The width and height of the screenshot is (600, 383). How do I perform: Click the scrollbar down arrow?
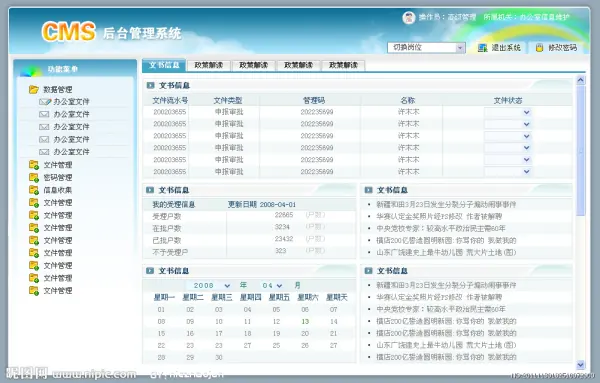pos(580,365)
